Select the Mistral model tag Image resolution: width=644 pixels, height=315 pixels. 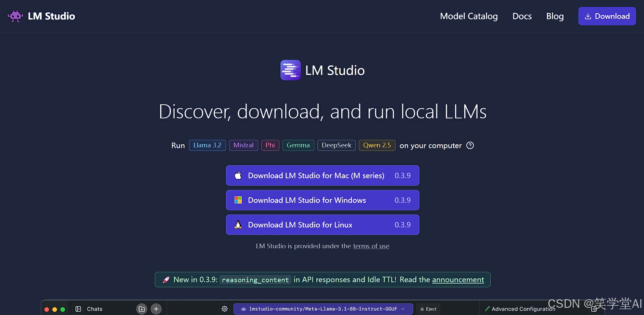[243, 145]
